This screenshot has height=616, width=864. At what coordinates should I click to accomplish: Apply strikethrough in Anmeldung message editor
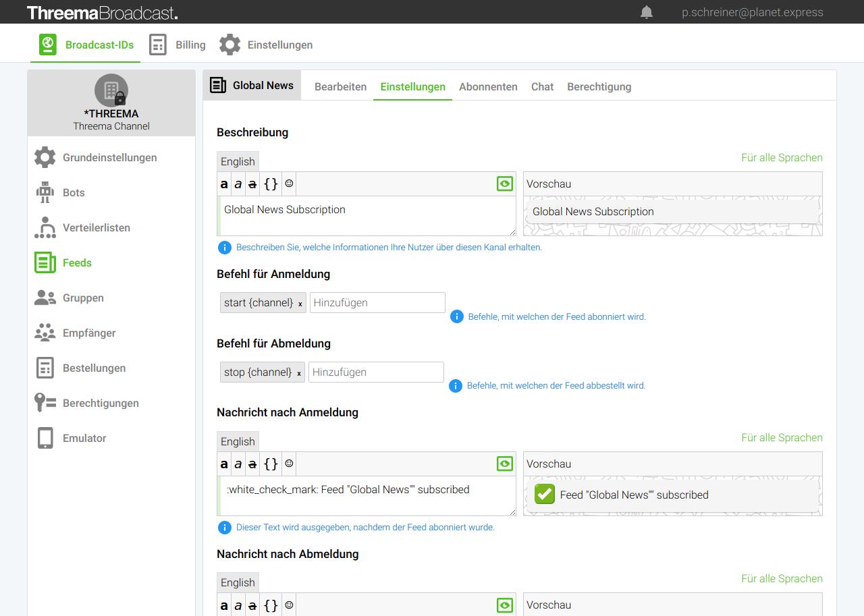[252, 464]
